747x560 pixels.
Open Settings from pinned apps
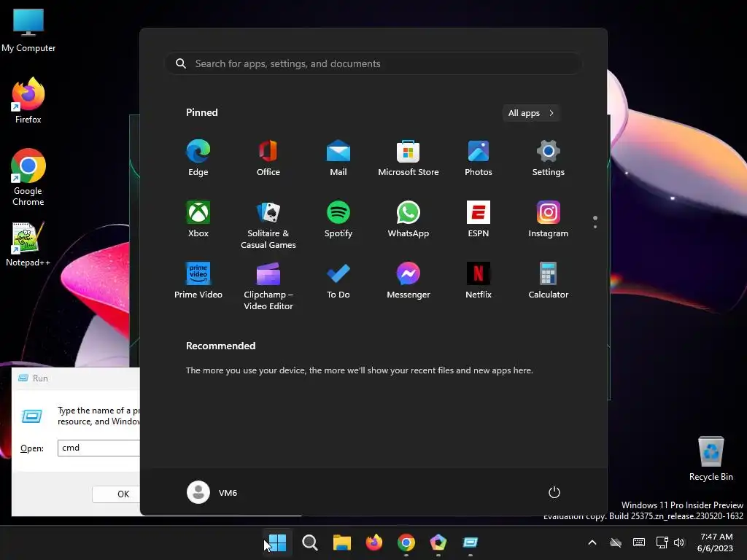click(x=549, y=158)
